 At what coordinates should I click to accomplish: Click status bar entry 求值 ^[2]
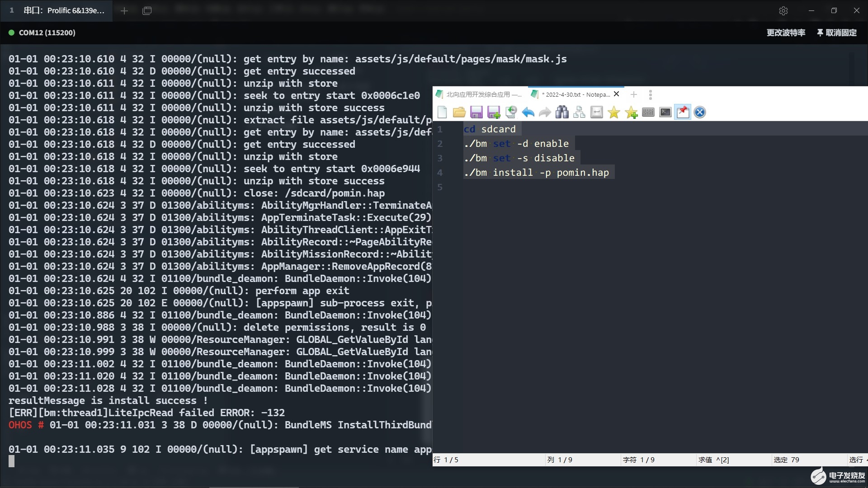[714, 460]
